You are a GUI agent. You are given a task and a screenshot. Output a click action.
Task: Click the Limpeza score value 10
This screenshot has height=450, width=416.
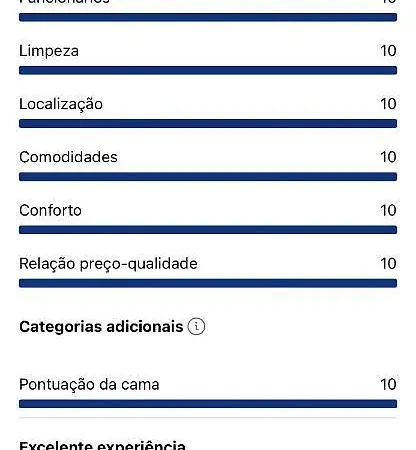(x=388, y=51)
